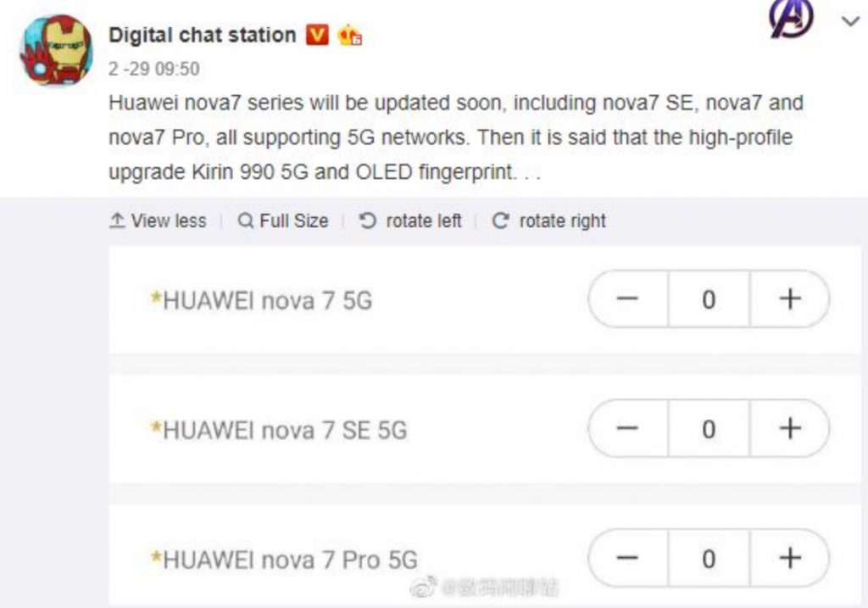Expand the post options chevron
868x608 pixels.
850,22
